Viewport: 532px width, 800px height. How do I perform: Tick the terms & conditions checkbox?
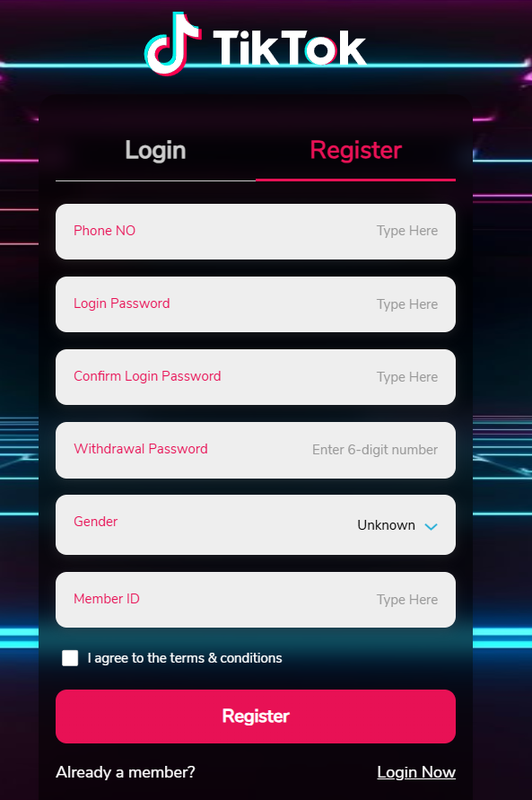[70, 658]
